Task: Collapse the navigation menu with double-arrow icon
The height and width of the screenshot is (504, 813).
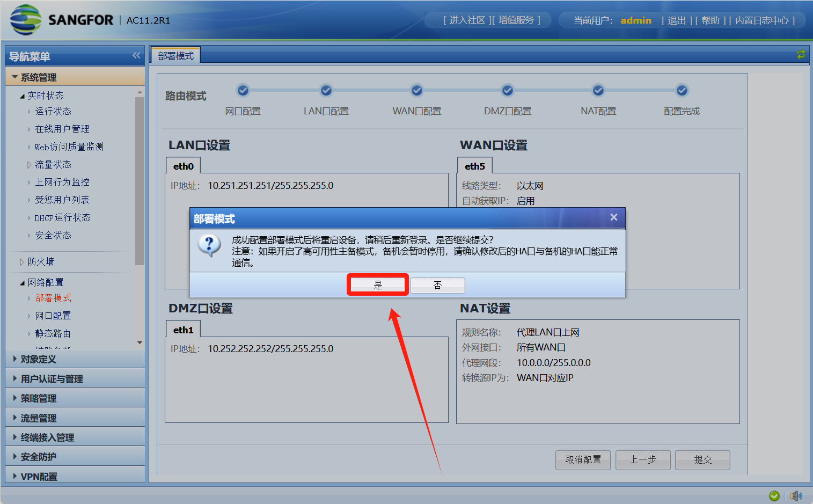Action: point(136,55)
